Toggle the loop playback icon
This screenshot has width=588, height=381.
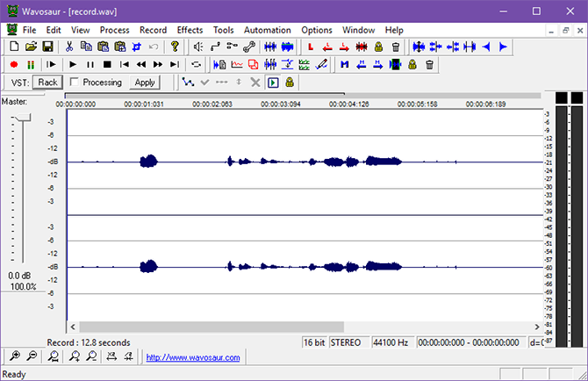click(197, 64)
